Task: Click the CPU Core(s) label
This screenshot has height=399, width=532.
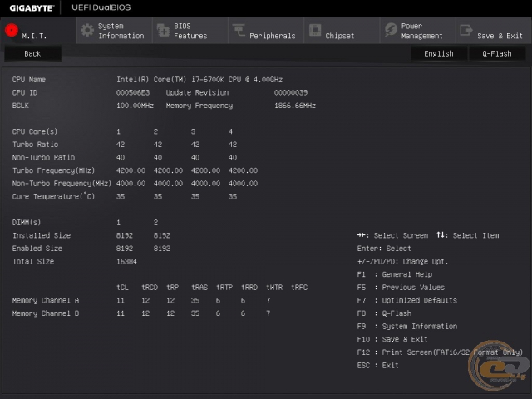Action: [35, 131]
